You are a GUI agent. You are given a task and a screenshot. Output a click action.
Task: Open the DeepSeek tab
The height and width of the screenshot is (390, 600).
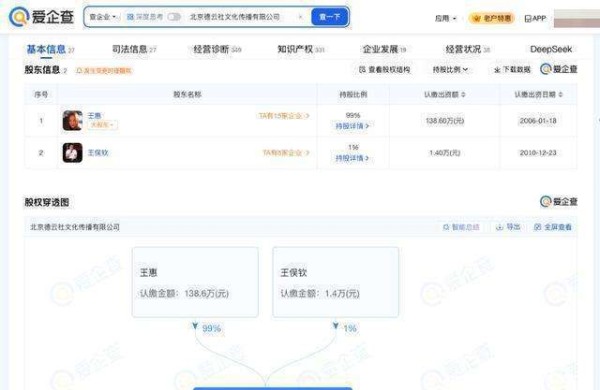click(551, 49)
